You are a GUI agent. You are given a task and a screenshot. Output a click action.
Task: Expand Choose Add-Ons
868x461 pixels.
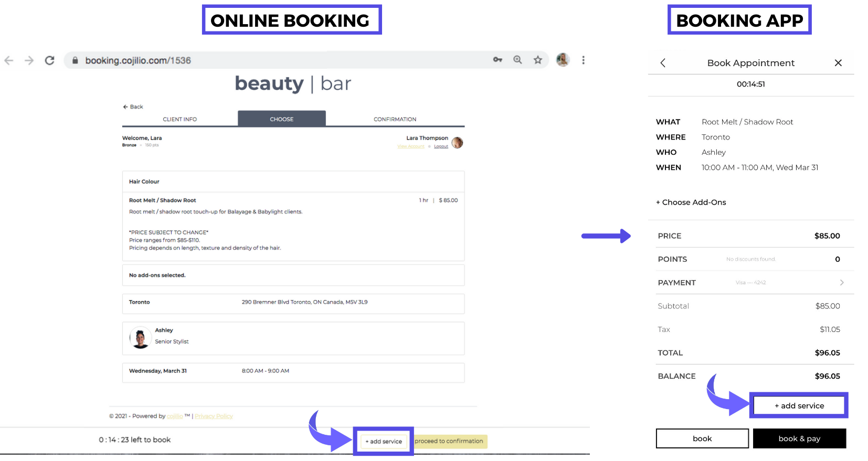pyautogui.click(x=691, y=202)
